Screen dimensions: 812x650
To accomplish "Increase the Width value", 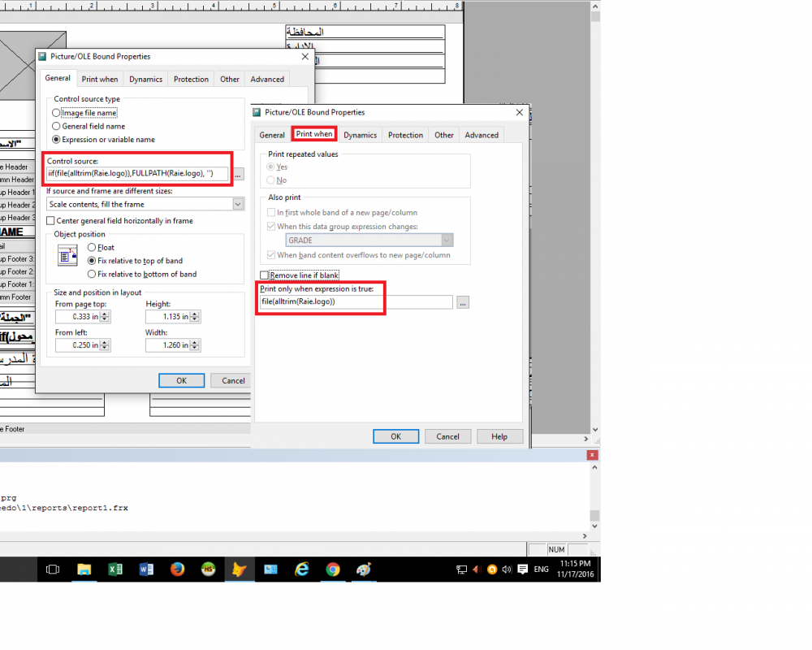I will tap(195, 343).
